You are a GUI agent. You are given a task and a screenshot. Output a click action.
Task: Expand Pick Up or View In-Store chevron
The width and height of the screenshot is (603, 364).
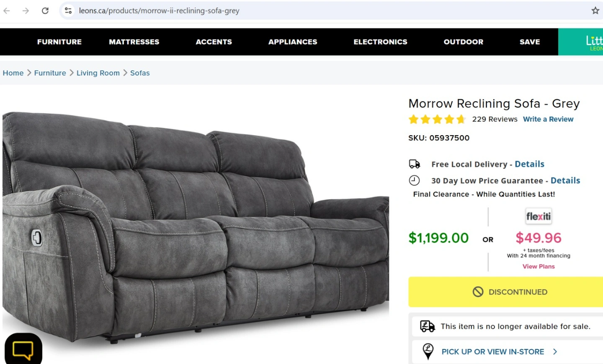(x=555, y=352)
